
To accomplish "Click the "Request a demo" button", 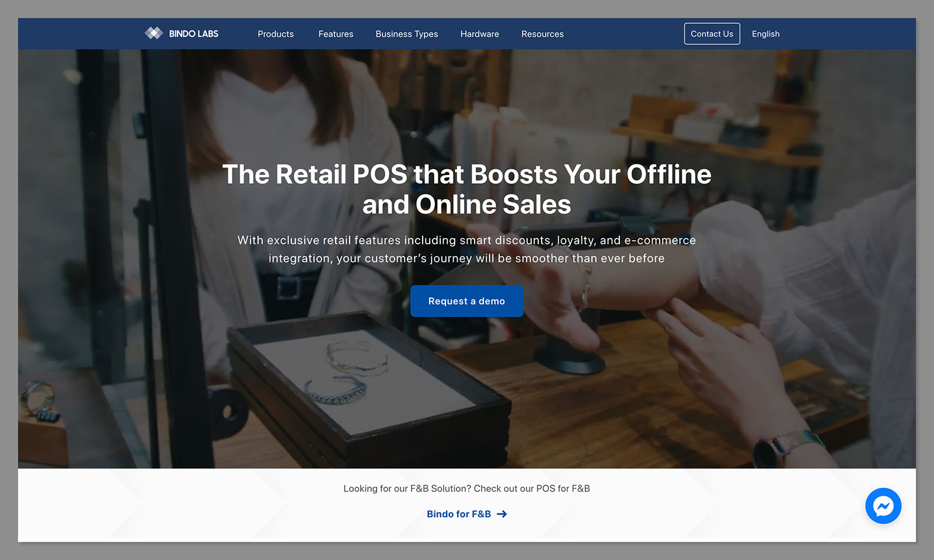I will click(466, 301).
